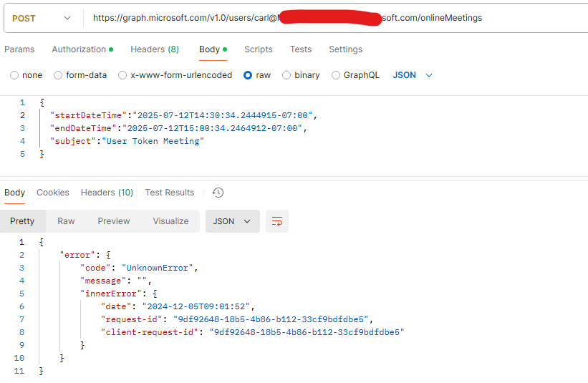Screen dimensions: 588x383
Task: Click the "request-id" GUID value
Action: pos(271,319)
